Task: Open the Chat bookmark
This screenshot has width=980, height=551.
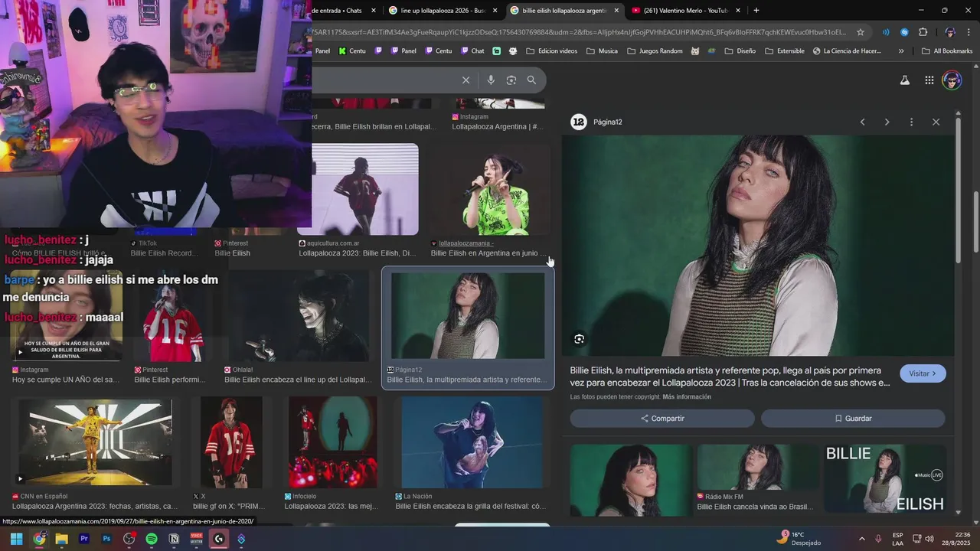Action: (472, 51)
